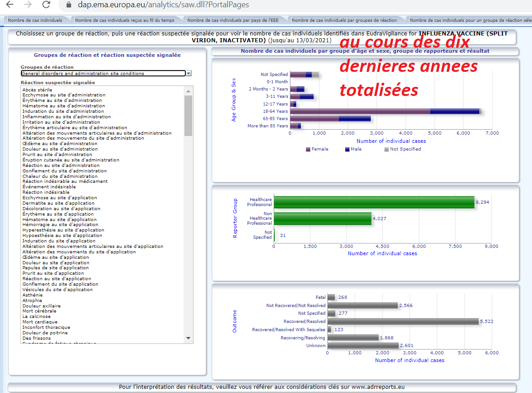Open tab for cases received over time
The image size is (532, 393).
coord(124,20)
